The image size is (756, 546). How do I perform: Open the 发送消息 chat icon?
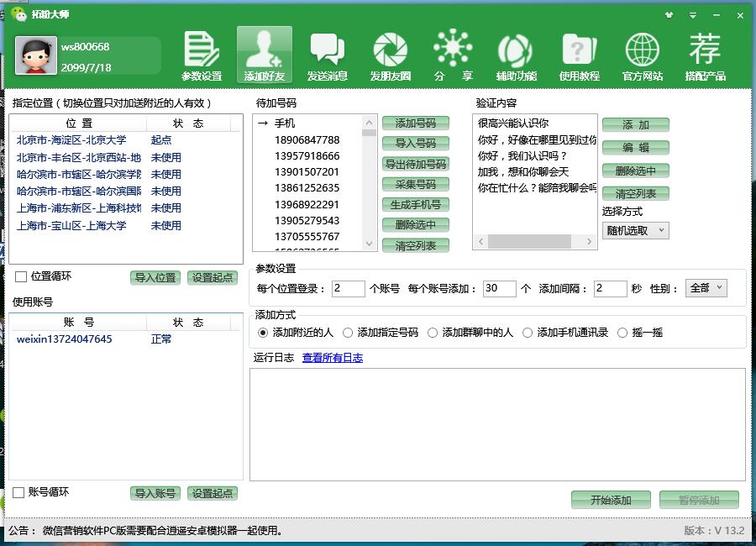click(x=328, y=55)
